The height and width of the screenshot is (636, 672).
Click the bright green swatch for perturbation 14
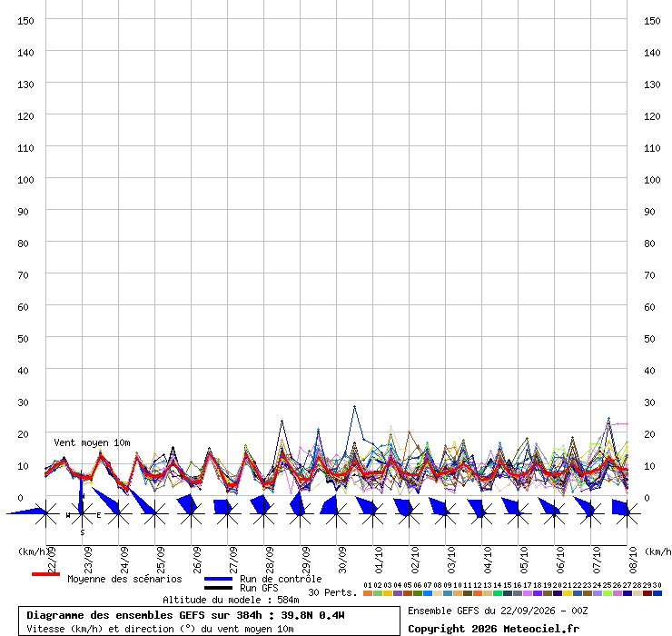point(498,593)
